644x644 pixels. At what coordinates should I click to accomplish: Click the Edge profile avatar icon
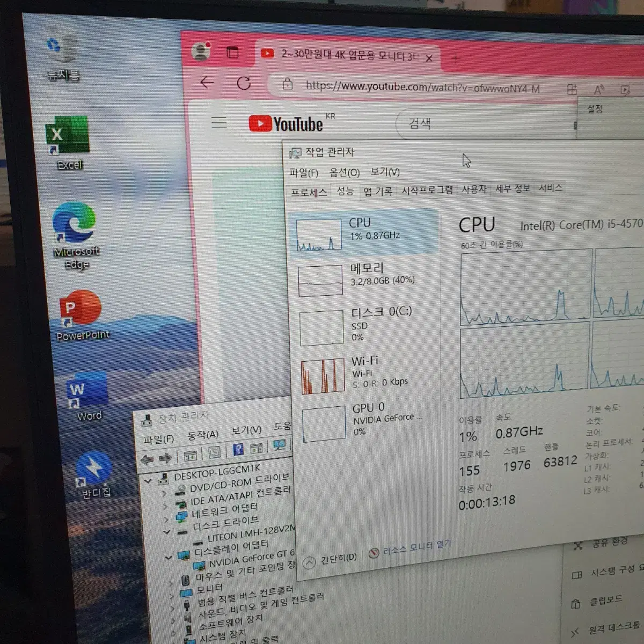tap(201, 51)
